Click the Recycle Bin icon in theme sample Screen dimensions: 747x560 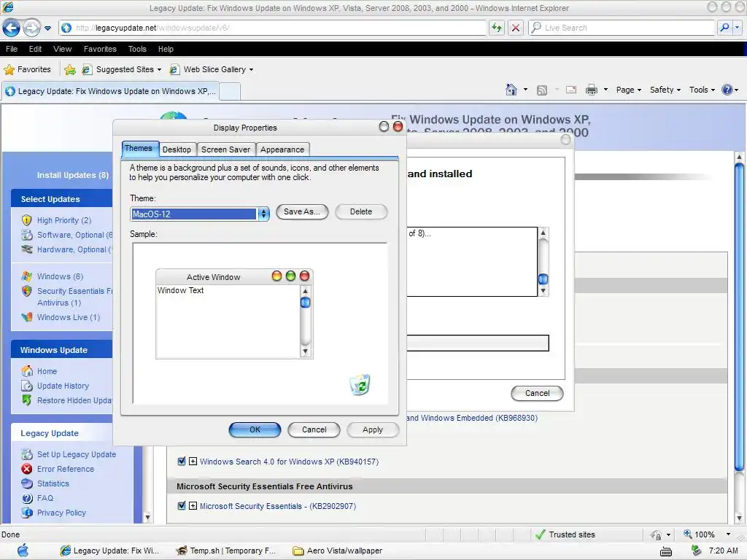(360, 385)
